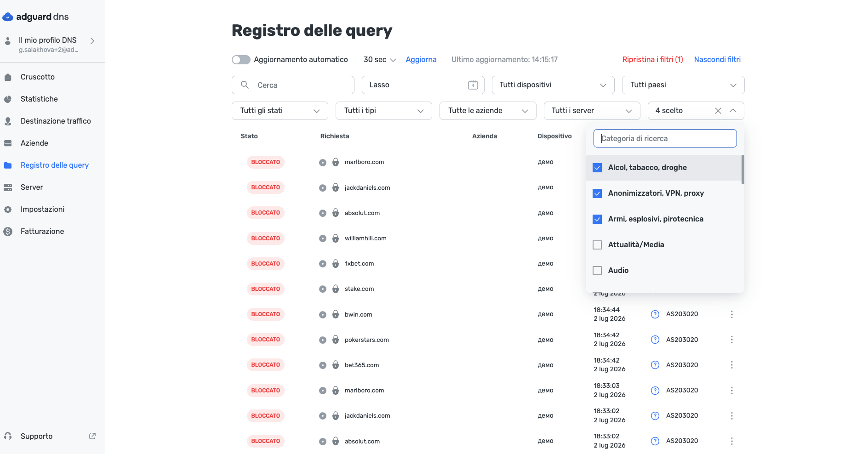Open the Tutte le aziende dropdown

488,111
